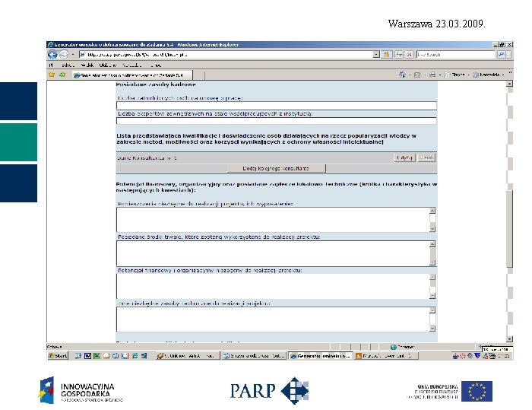Viewport: 532px width, 410px height.
Task: Open the address bar history dropdown
Action: [x=376, y=54]
